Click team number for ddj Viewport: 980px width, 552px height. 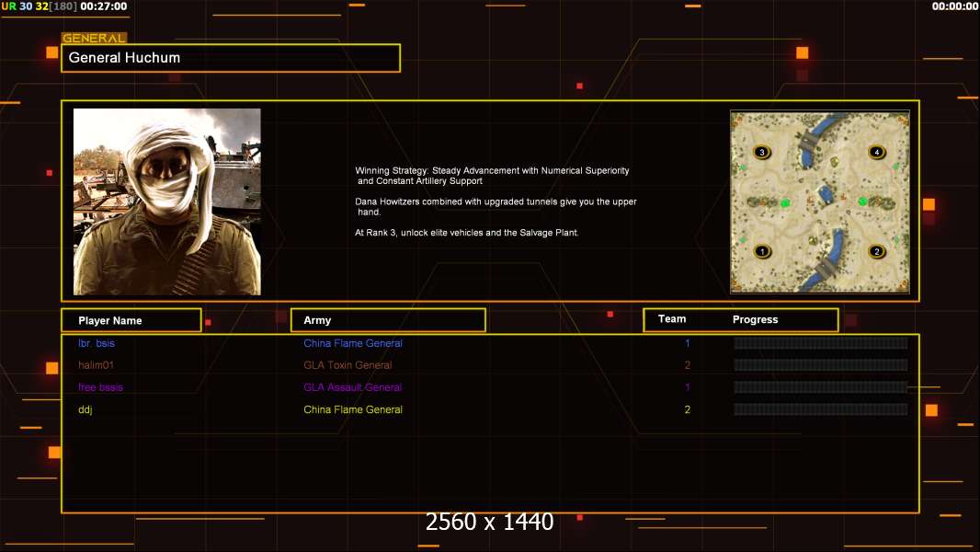click(x=688, y=409)
